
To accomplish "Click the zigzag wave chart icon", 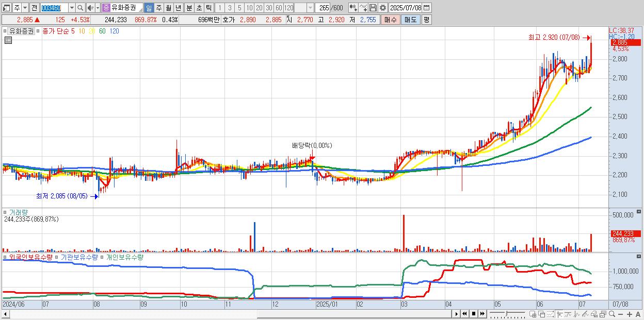I will 577,314.
